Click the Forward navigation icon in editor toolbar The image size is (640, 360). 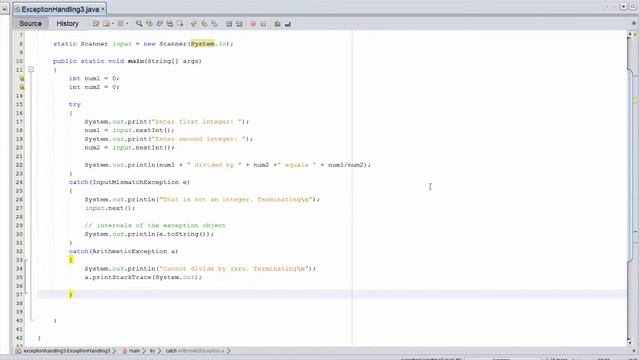tap(120, 24)
